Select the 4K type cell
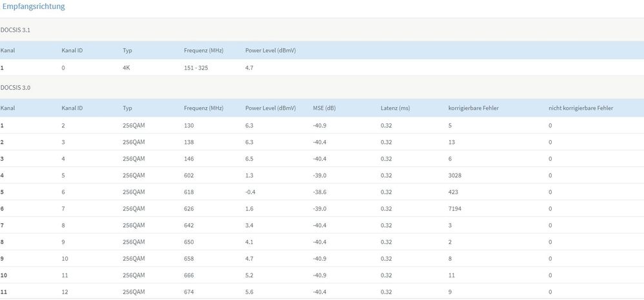Image resolution: width=644 pixels, height=300 pixels. pos(126,68)
